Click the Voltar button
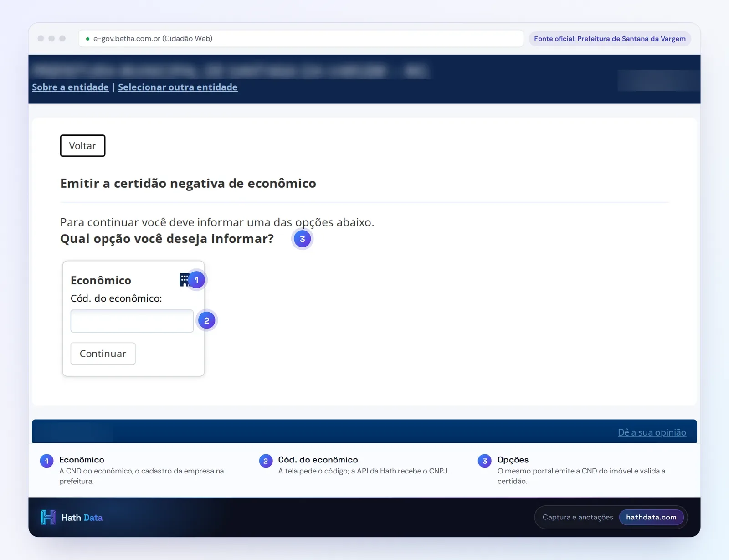Image resolution: width=729 pixels, height=560 pixels. tap(82, 146)
